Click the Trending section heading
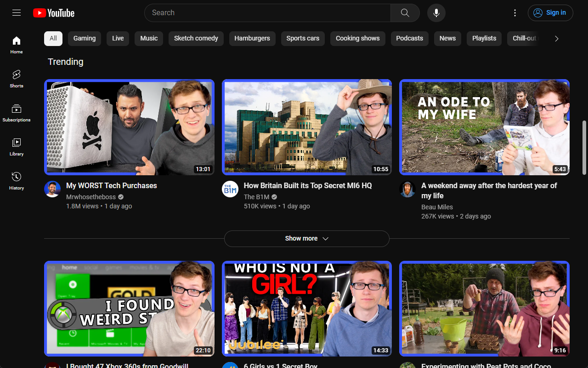Screen dimensions: 588x368 point(66,62)
